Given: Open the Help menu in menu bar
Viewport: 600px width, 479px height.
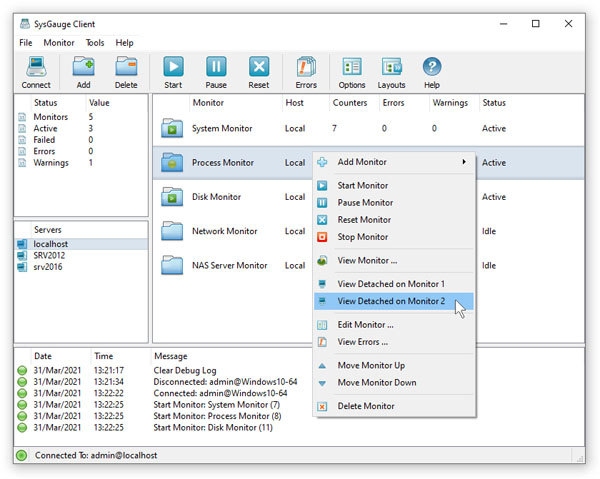Looking at the screenshot, I should (x=124, y=42).
